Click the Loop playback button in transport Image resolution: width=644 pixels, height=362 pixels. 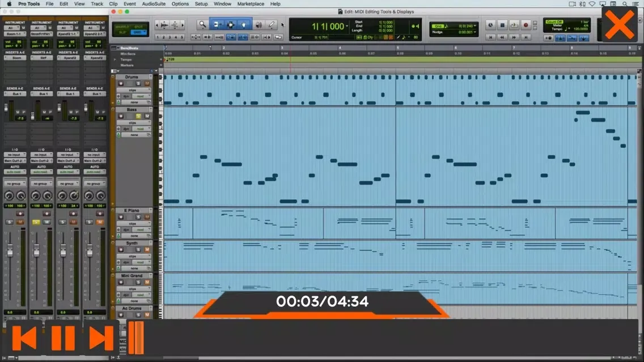(x=514, y=25)
